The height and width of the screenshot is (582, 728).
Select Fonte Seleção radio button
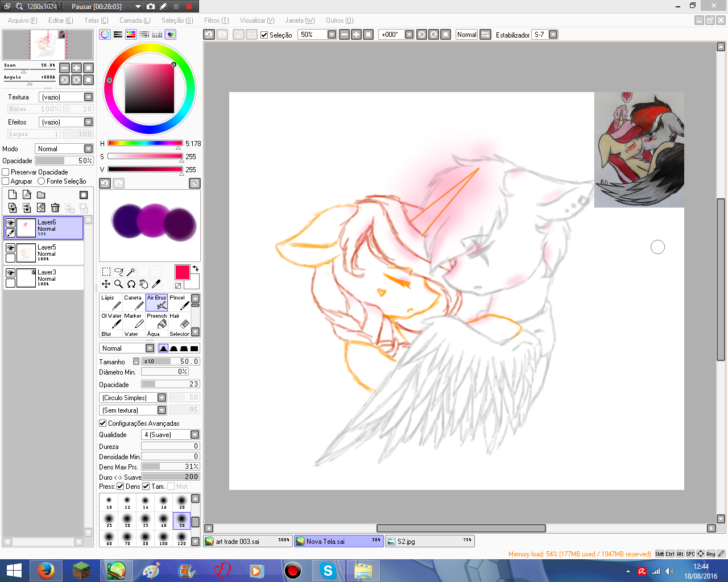click(41, 181)
